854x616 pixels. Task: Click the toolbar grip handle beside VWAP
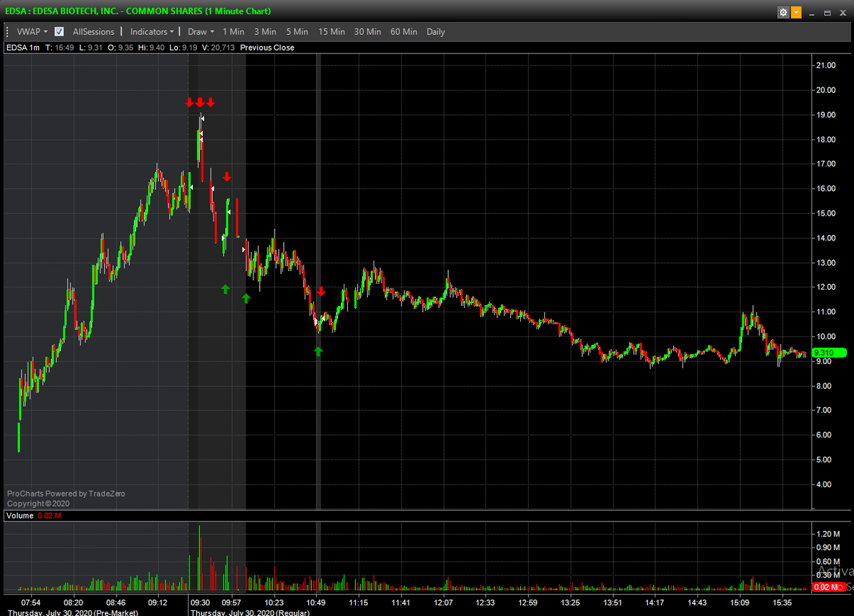(7, 31)
